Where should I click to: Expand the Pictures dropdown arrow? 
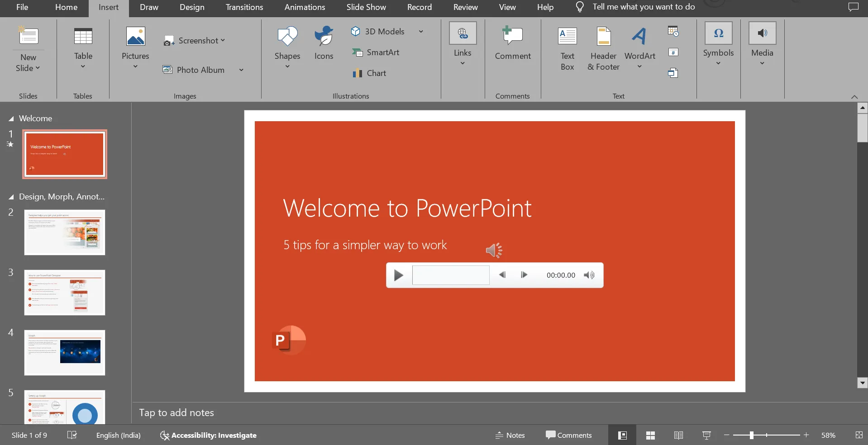[135, 66]
